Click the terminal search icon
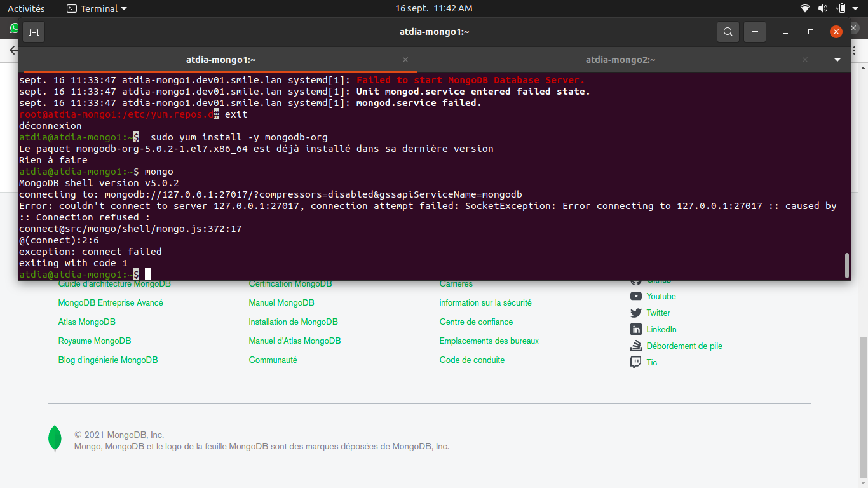868x488 pixels. pos(728,32)
